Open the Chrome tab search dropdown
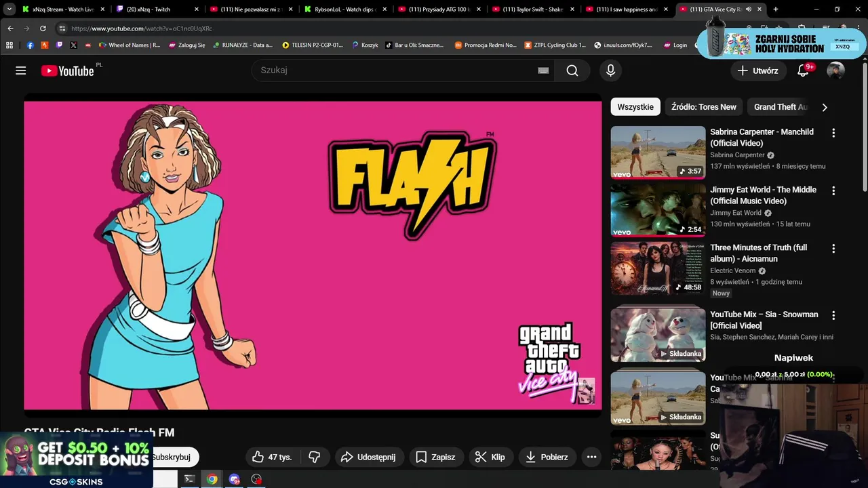Image resolution: width=868 pixels, height=488 pixels. click(9, 9)
